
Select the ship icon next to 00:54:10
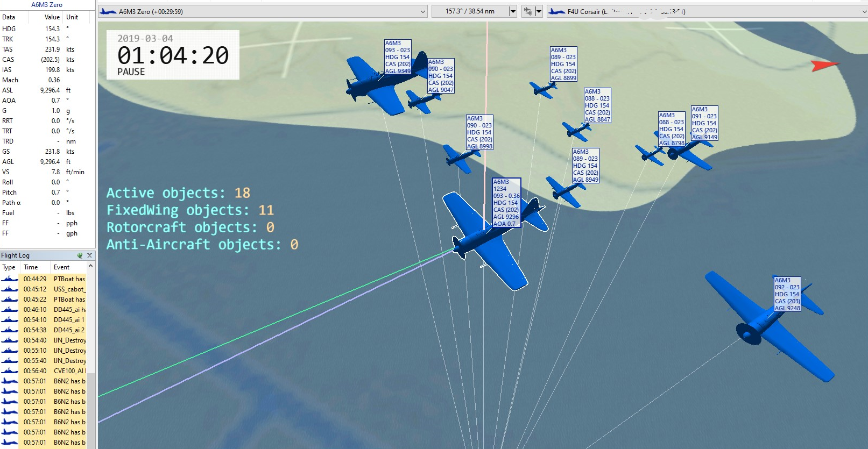pyautogui.click(x=9, y=319)
